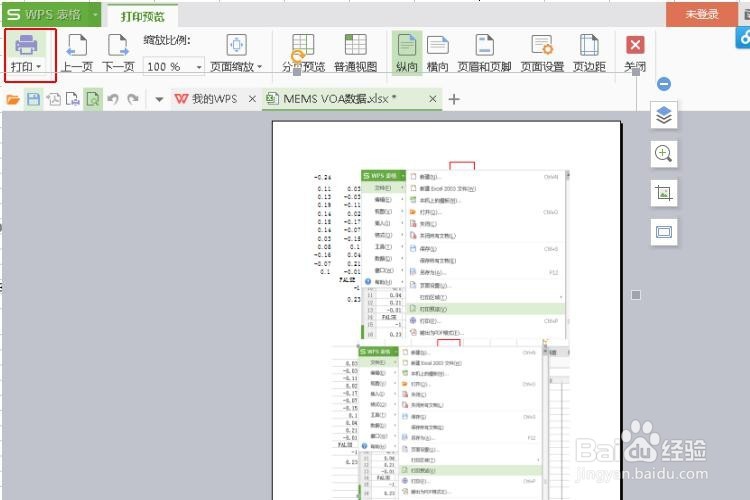This screenshot has width=750, height=500.
Task: Open the 页面缩放 page scaling menu
Action: click(237, 53)
